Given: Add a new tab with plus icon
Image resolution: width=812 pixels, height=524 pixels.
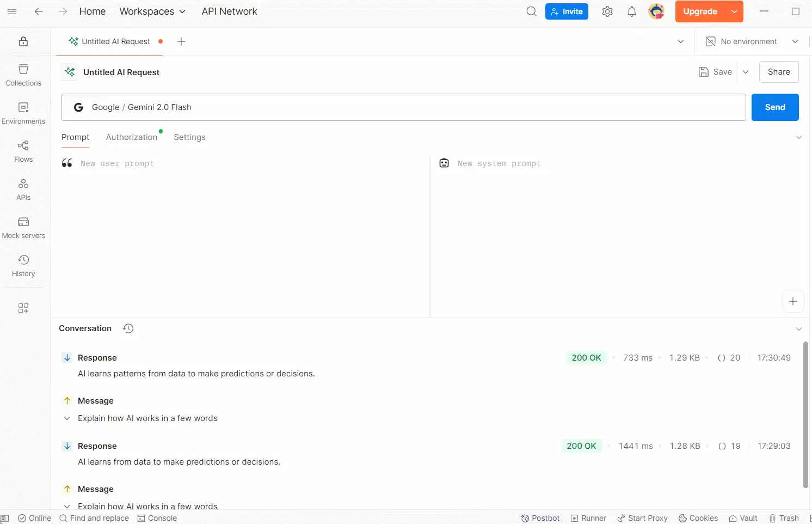Looking at the screenshot, I should [181, 41].
